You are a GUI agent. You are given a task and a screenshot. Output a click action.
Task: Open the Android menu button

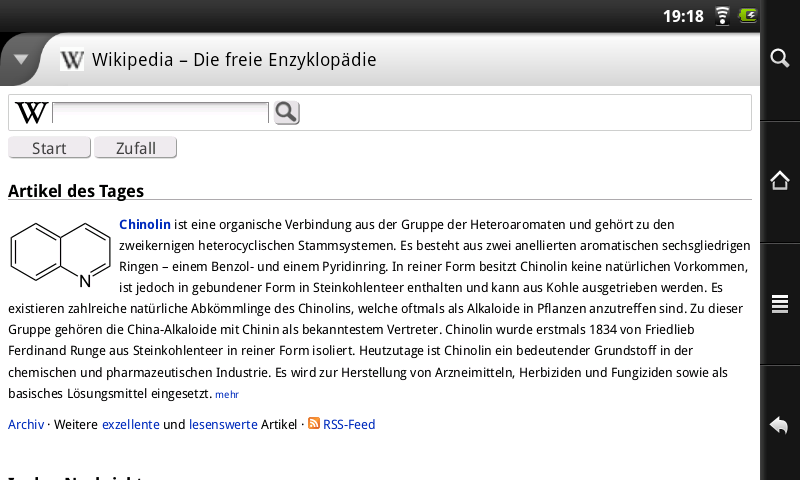[x=780, y=303]
